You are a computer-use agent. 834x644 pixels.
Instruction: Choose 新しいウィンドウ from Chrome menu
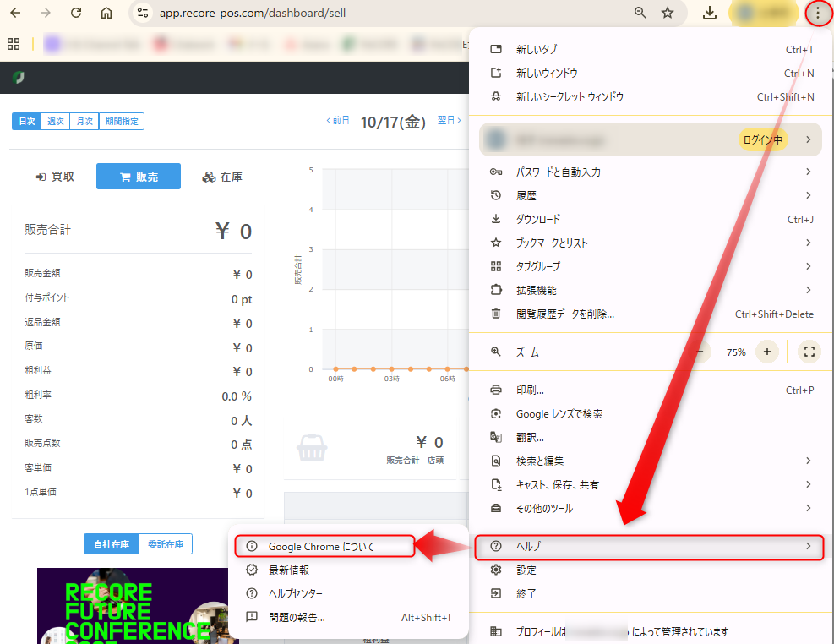pyautogui.click(x=651, y=73)
